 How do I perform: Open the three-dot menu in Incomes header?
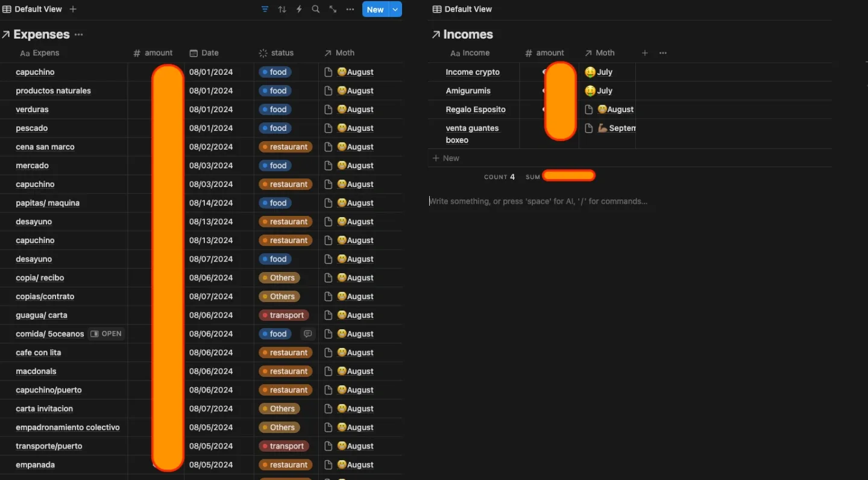pos(663,53)
